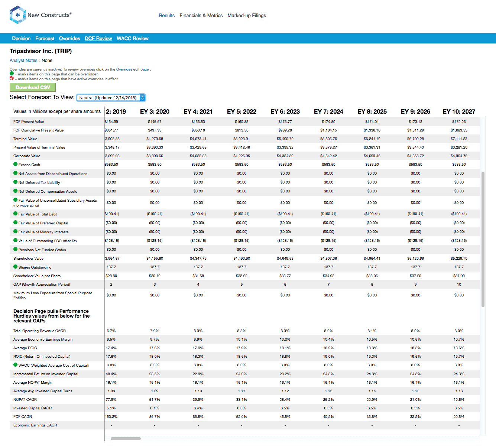Screen dimensions: 496x448
Task: Click override dot for Fair Value of Preferred Capital
Action: coord(16,223)
